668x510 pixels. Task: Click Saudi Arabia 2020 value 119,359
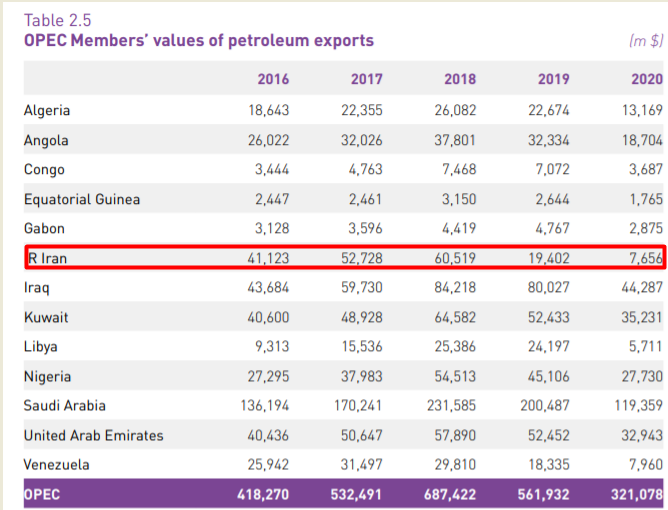click(639, 405)
